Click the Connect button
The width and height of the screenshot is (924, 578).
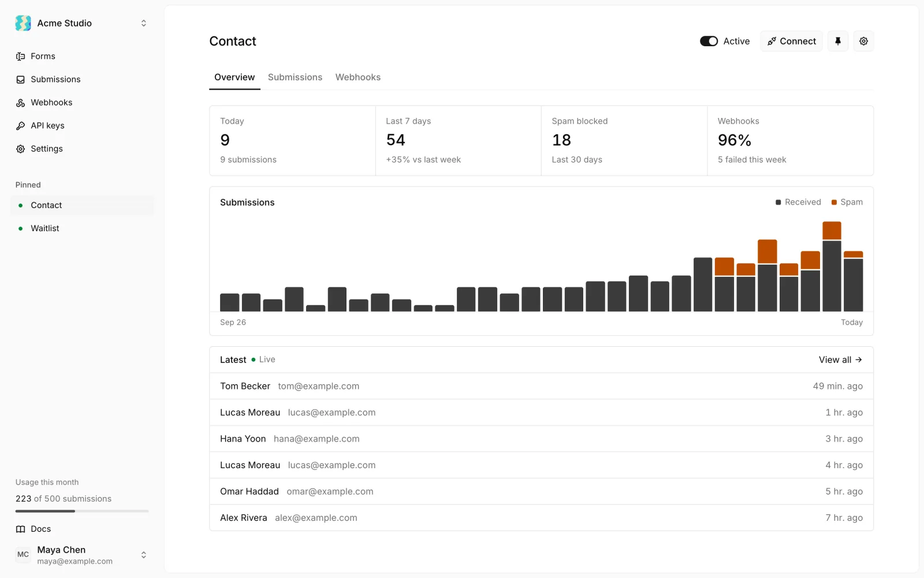791,41
